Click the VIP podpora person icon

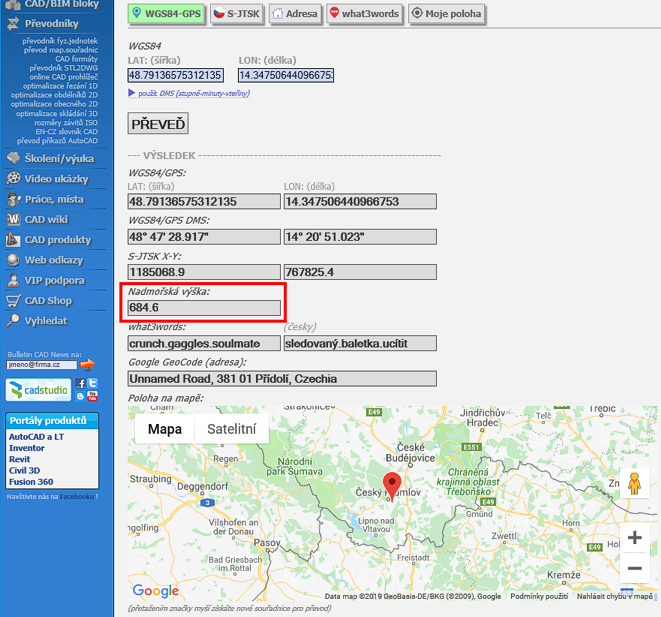[13, 280]
